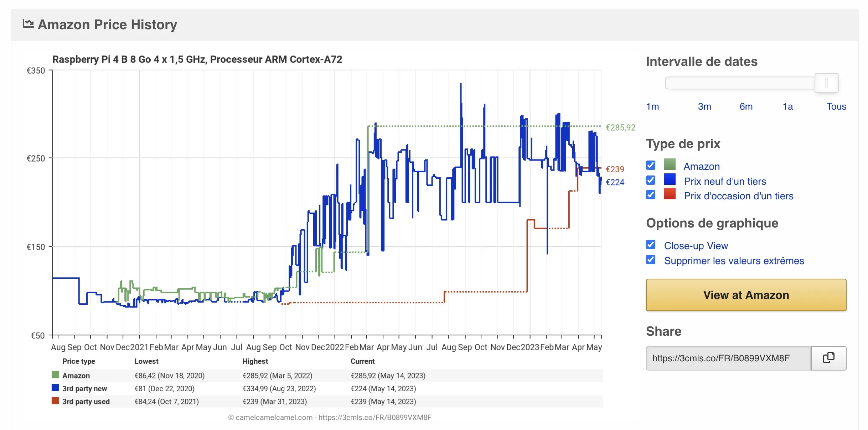Turn off the Close-up View checkbox
Viewport: 868px width, 430px height.
[651, 245]
